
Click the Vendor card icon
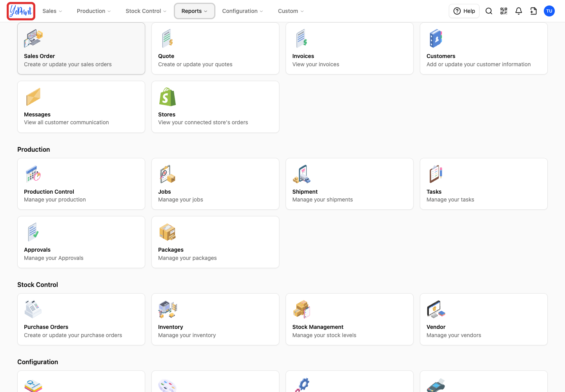click(436, 309)
